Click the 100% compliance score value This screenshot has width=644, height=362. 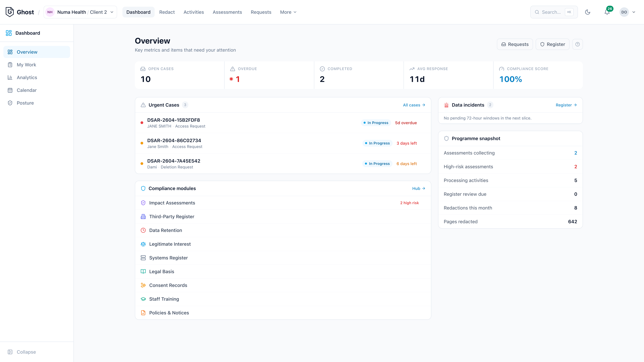click(511, 79)
